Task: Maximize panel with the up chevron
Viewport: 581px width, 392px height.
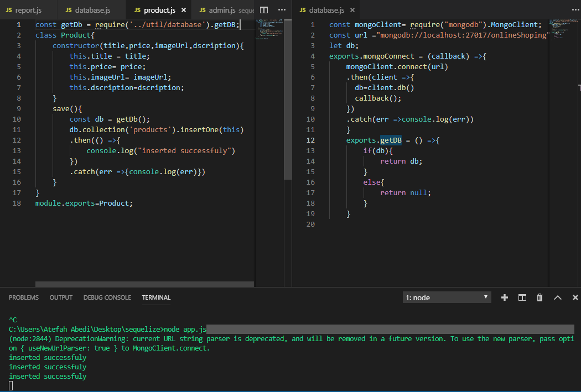Action: [x=558, y=297]
